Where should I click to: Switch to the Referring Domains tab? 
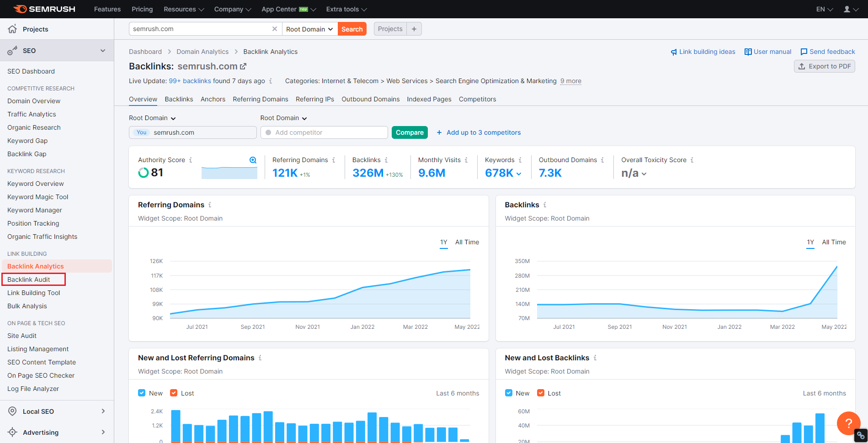[261, 99]
